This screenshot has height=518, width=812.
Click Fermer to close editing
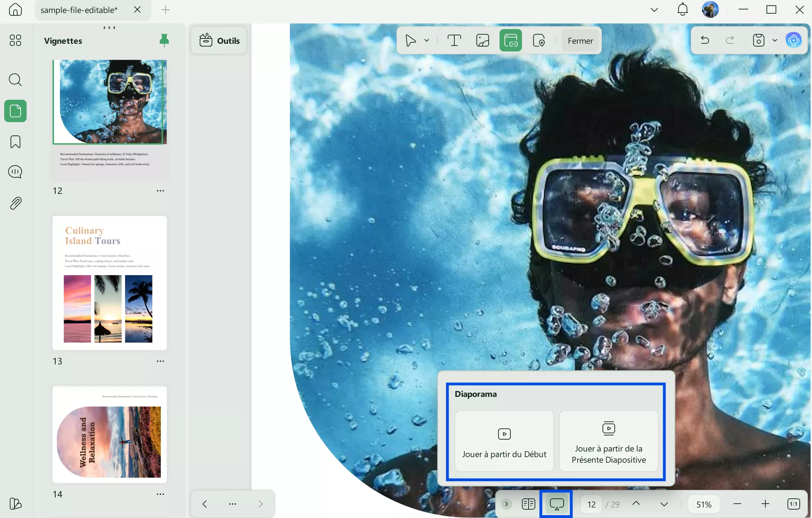click(x=580, y=41)
